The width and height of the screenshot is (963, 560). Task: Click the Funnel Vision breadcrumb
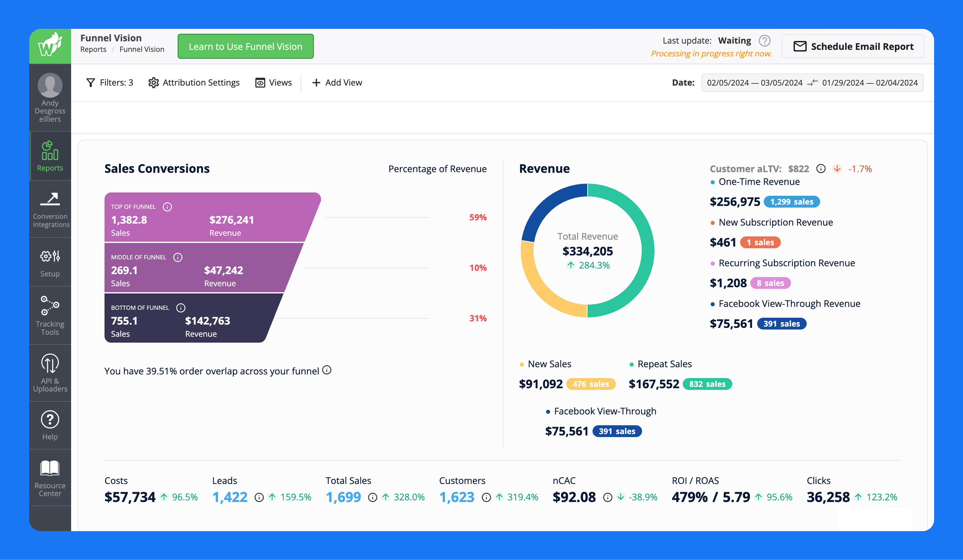click(x=142, y=49)
